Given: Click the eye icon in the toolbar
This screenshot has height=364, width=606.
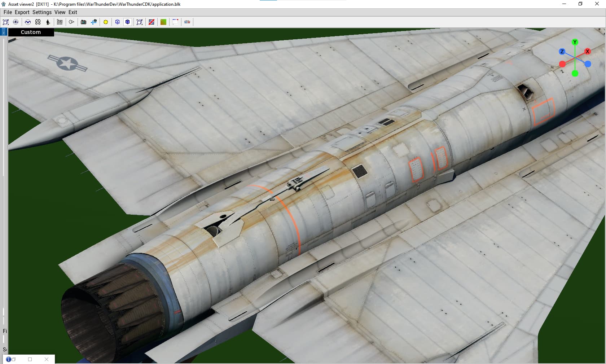Looking at the screenshot, I should click(16, 22).
